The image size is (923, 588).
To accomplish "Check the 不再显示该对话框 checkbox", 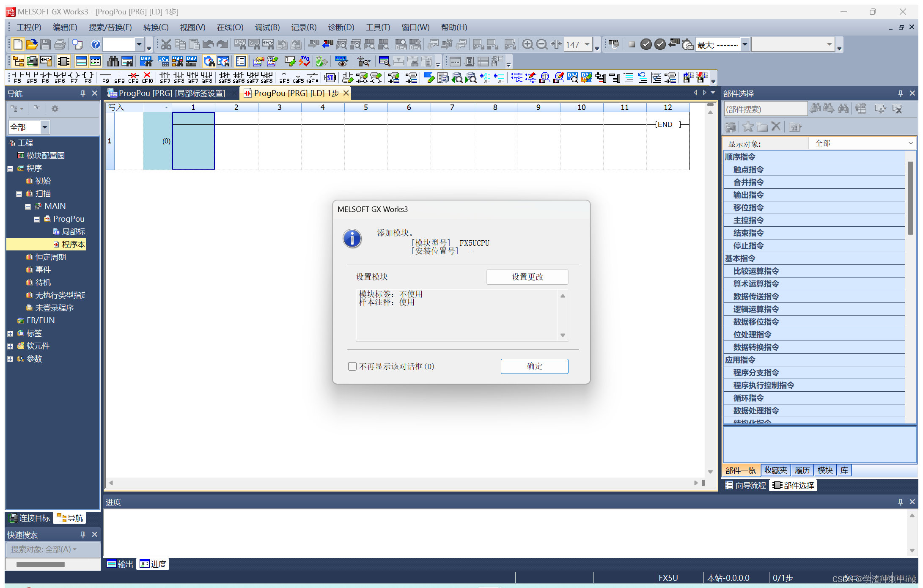I will [x=352, y=366].
